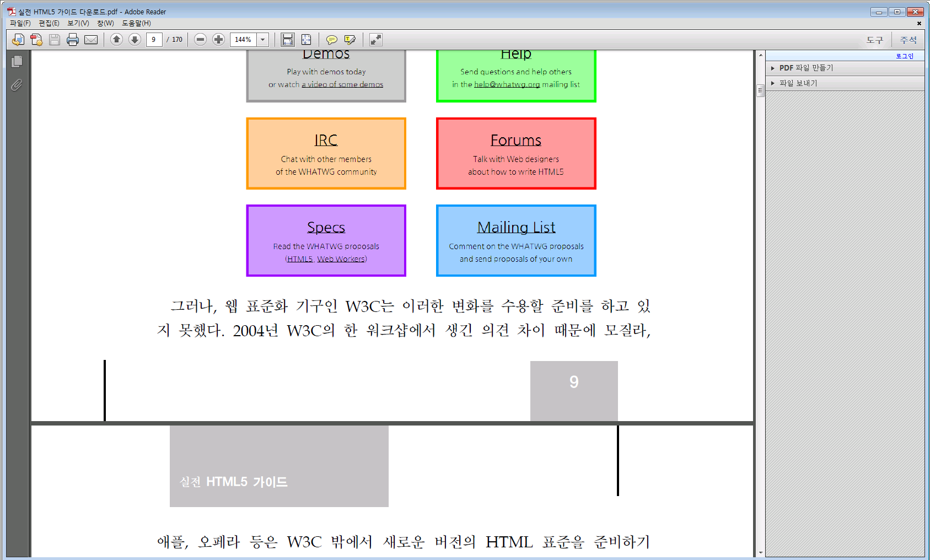Click the 로그인 link
Viewport: 930px width, 560px height.
905,56
